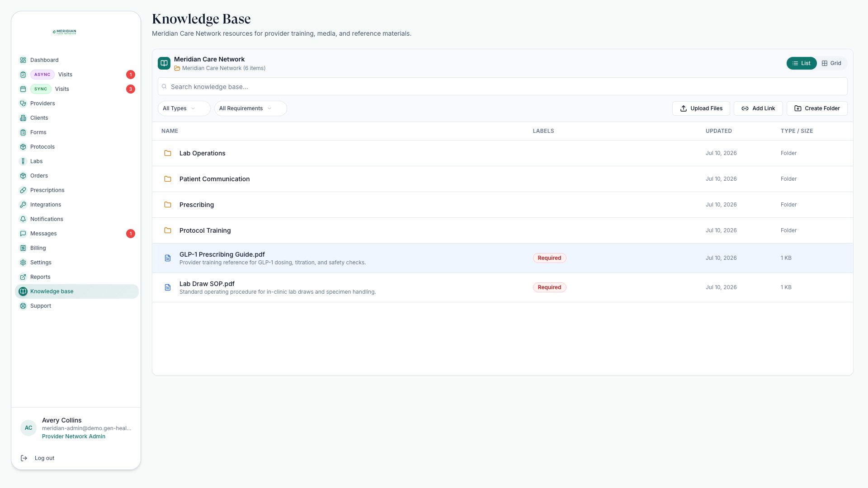Click the LABELS column header
The height and width of the screenshot is (488, 868).
click(543, 131)
